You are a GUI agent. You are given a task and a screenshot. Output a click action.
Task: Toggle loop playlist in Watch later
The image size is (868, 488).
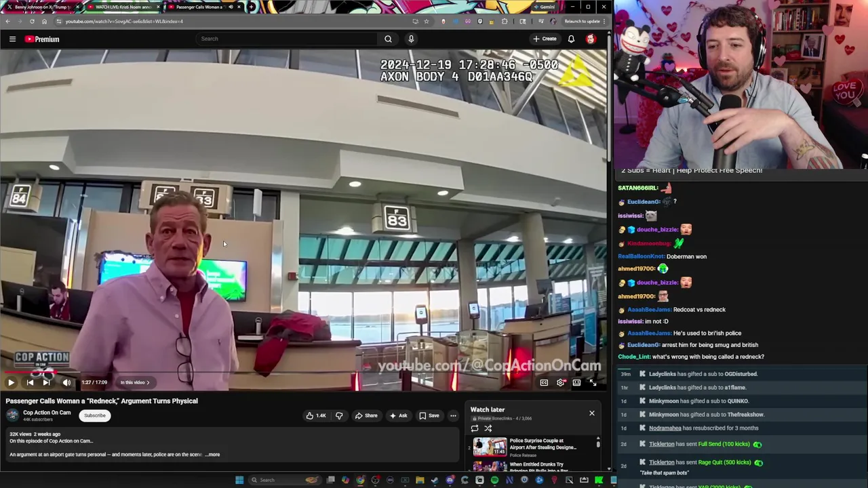[x=475, y=428]
